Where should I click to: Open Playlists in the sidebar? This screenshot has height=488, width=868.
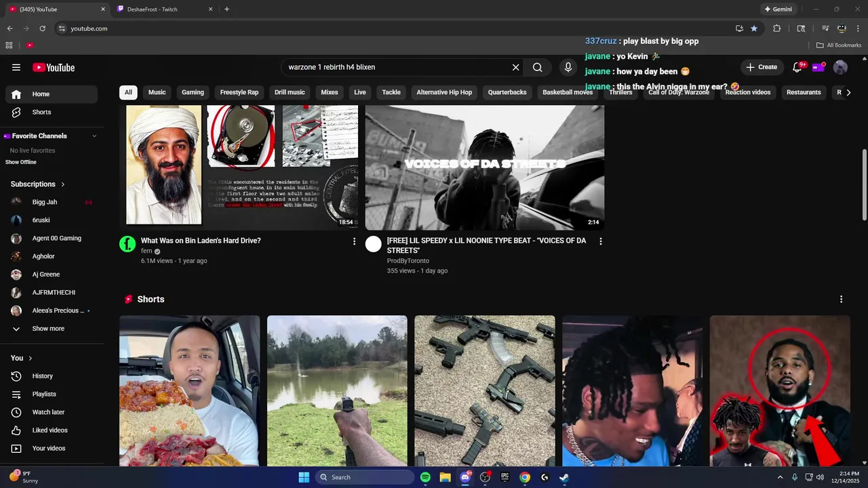click(52, 394)
